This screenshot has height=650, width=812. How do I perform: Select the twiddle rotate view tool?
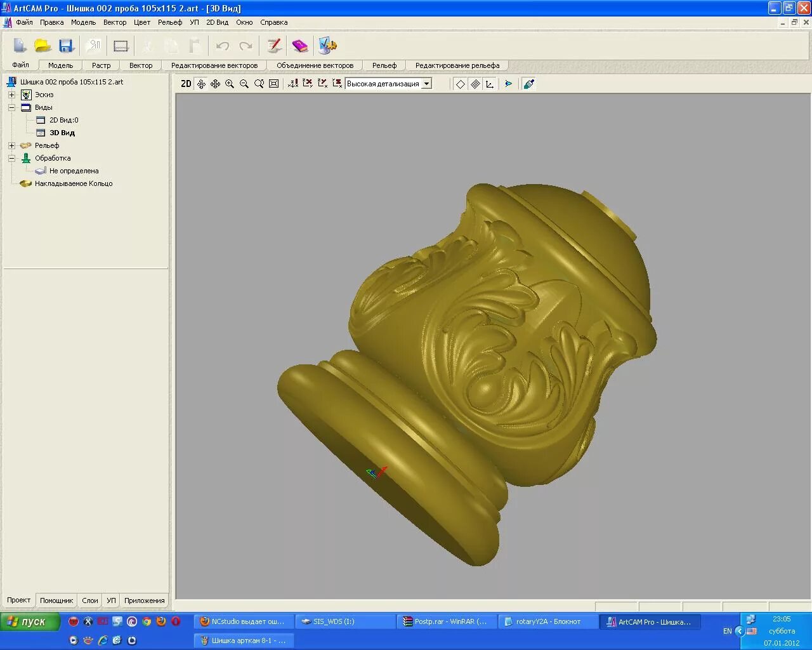click(201, 84)
